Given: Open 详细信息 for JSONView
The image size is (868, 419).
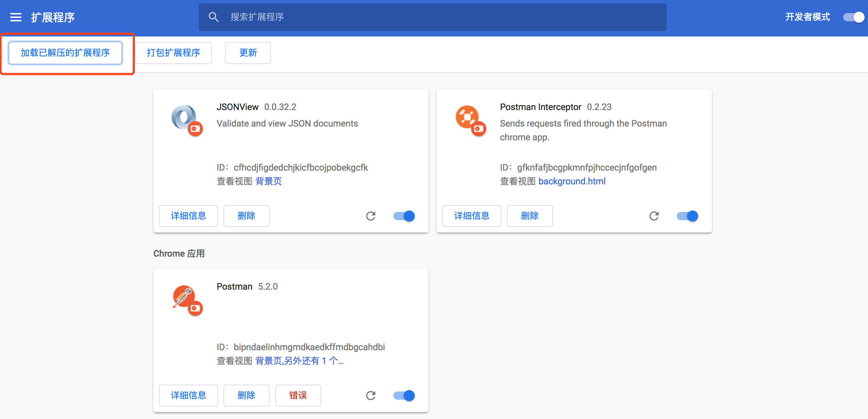Looking at the screenshot, I should point(188,216).
